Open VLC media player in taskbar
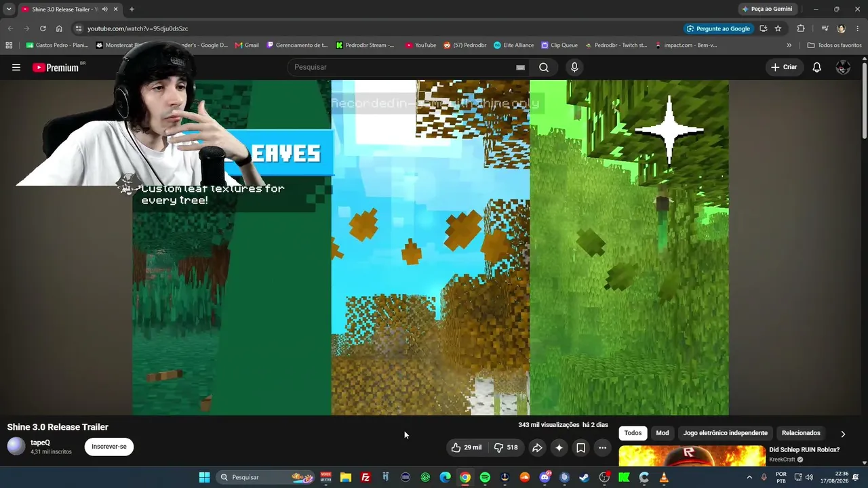 click(x=664, y=477)
